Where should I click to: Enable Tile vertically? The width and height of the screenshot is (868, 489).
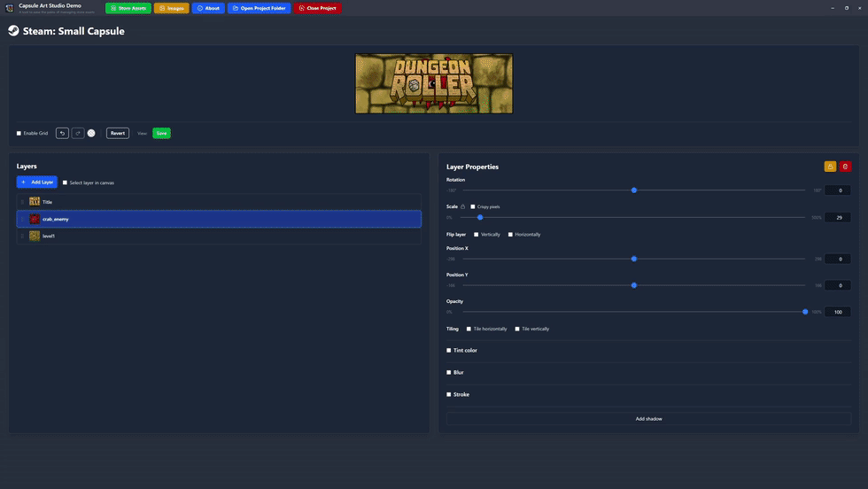[517, 329]
